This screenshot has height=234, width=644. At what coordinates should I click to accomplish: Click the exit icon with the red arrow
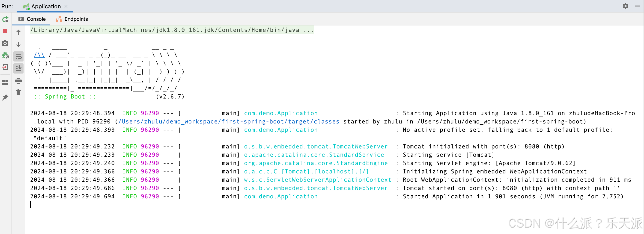5,67
